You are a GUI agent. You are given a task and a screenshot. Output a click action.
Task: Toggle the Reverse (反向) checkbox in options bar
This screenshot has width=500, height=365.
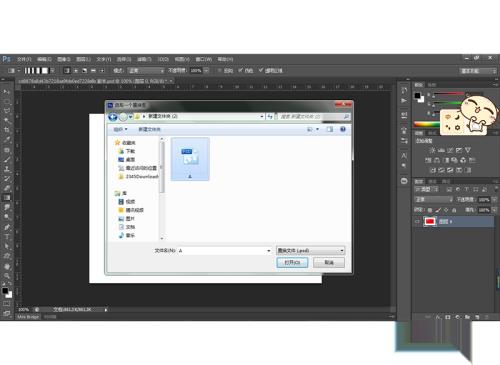pyautogui.click(x=219, y=70)
